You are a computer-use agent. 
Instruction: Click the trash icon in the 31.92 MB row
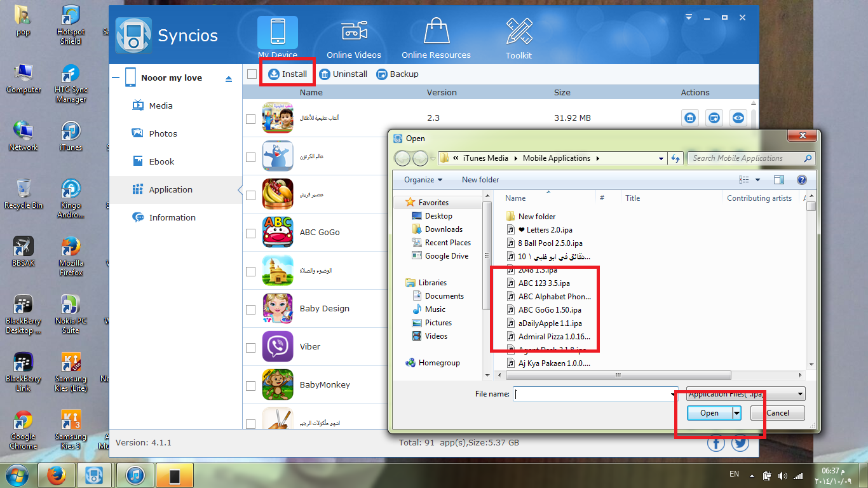pyautogui.click(x=690, y=118)
